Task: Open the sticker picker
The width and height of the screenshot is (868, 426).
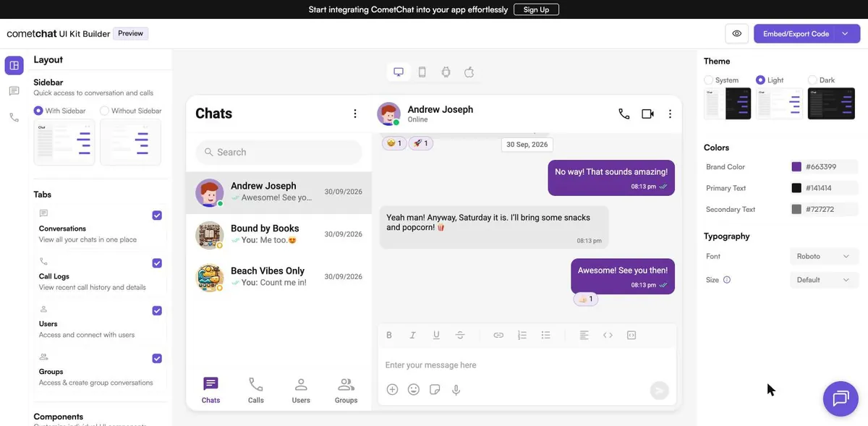Action: (435, 389)
